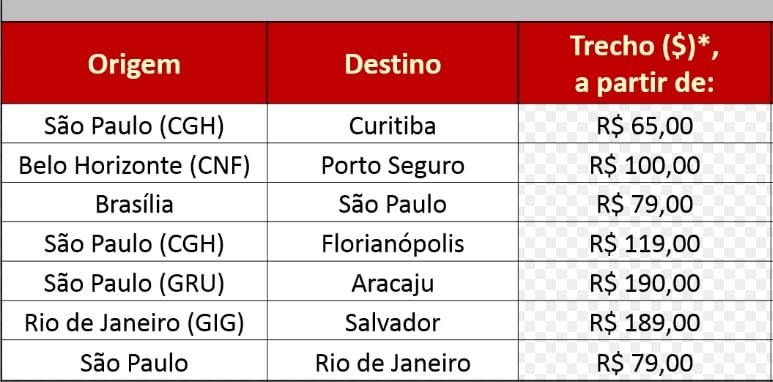Click the Florianópolis destination cell
The image size is (773, 382).
(x=393, y=242)
